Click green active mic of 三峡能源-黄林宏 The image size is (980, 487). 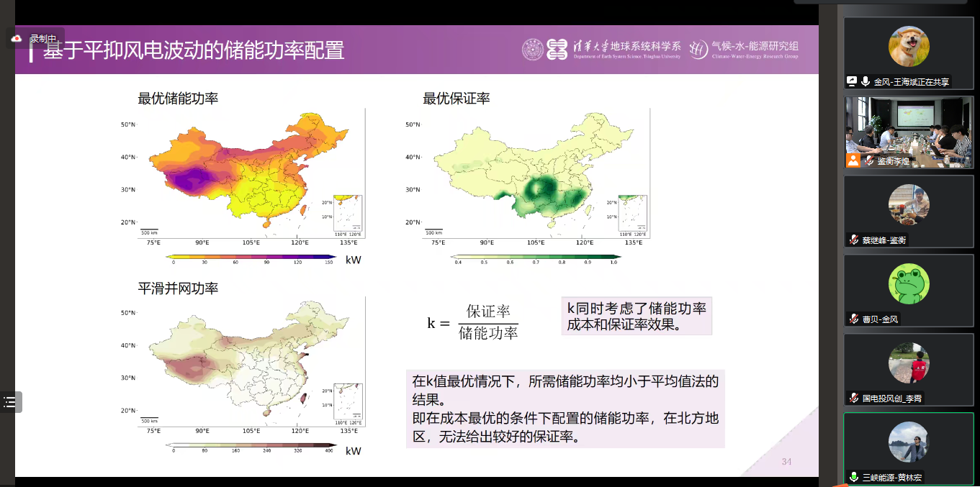pyautogui.click(x=854, y=477)
